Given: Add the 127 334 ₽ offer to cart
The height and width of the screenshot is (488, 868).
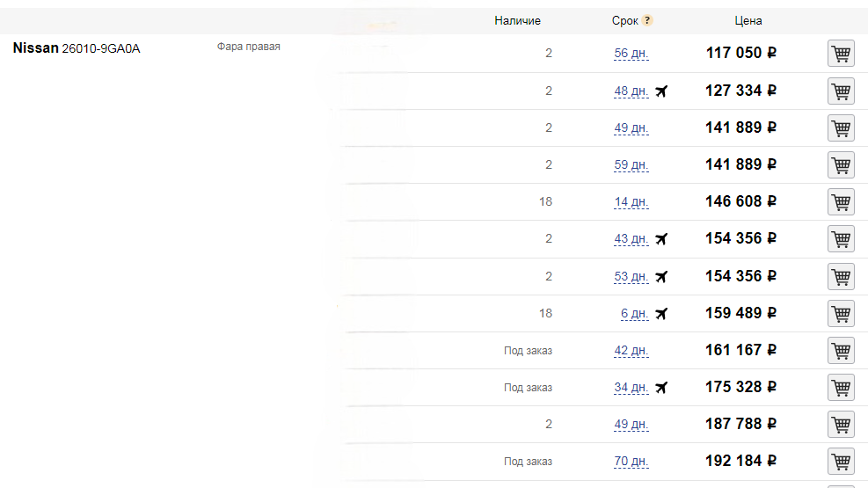Looking at the screenshot, I should point(841,91).
